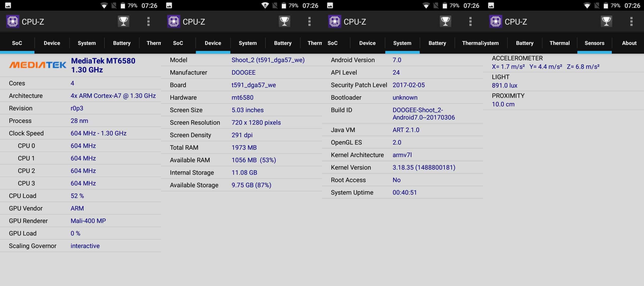Tap the Model value 'Shoot_2 (t591_dga57_we)'
This screenshot has height=286, width=644.
[x=268, y=60]
